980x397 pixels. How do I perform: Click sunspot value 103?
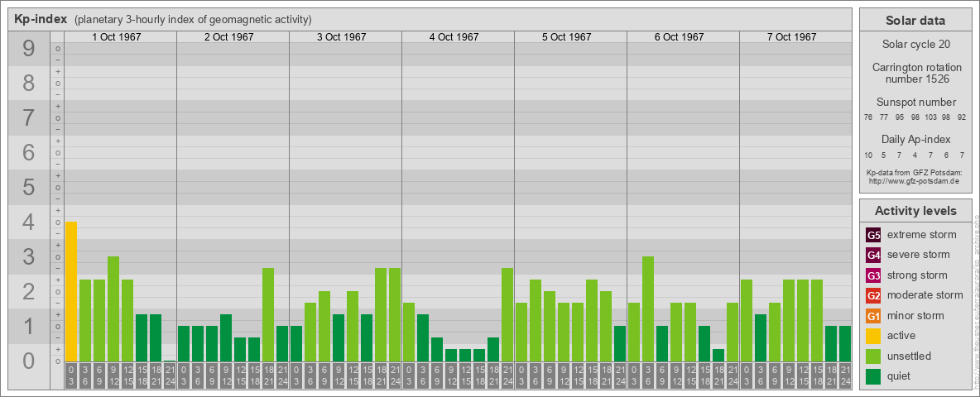click(x=930, y=117)
